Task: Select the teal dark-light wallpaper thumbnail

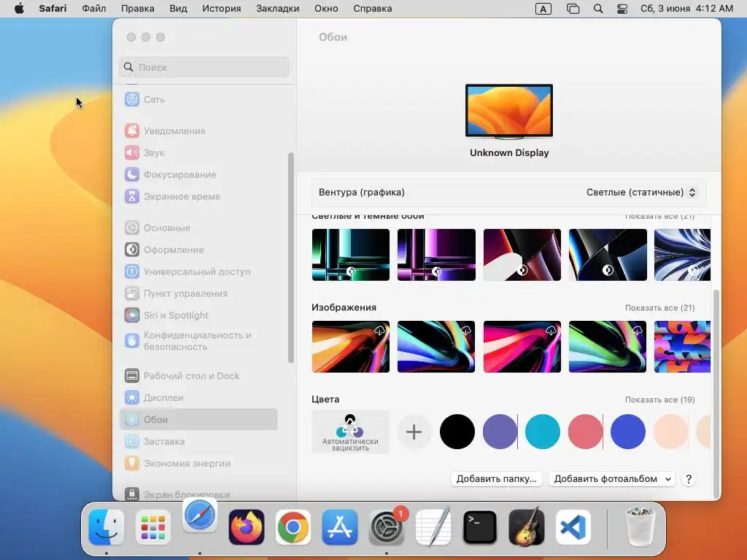Action: coord(351,254)
